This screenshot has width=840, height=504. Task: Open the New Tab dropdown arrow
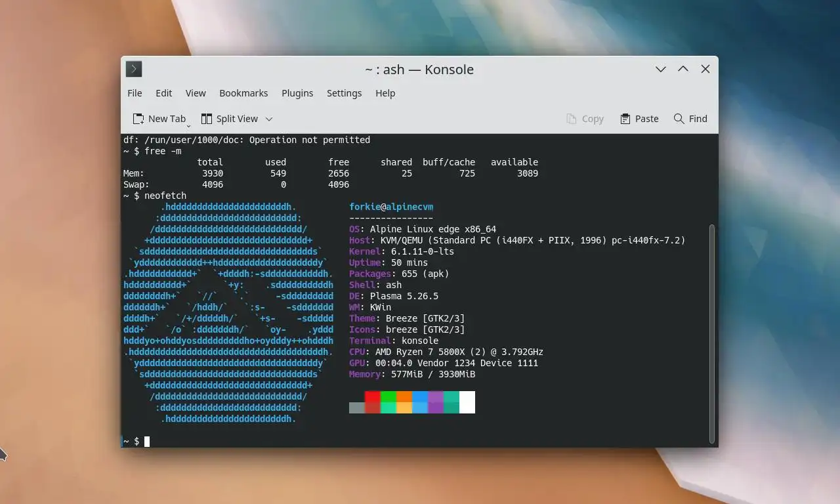click(x=188, y=125)
